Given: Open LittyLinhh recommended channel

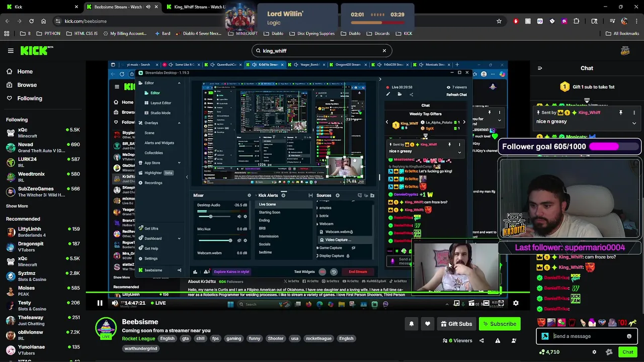Looking at the screenshot, I should coord(42,232).
